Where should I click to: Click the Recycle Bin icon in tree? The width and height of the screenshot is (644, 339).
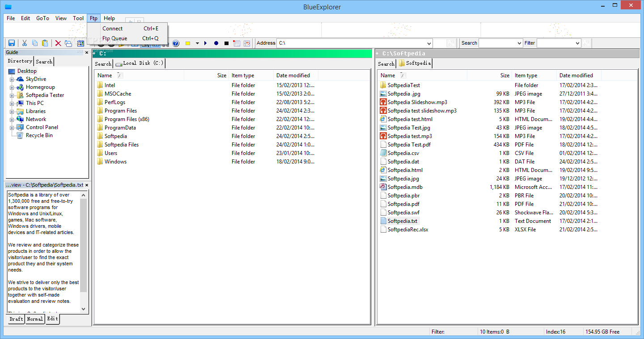pyautogui.click(x=20, y=135)
